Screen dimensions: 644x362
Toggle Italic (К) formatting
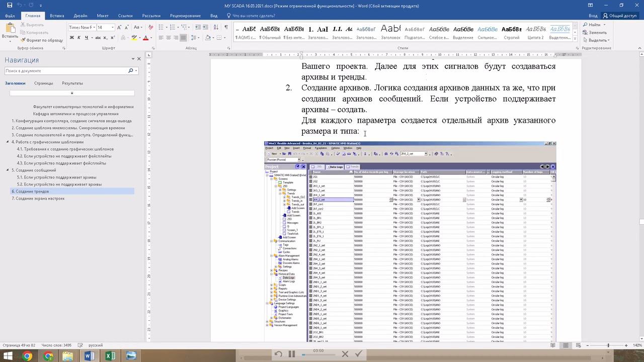click(79, 38)
